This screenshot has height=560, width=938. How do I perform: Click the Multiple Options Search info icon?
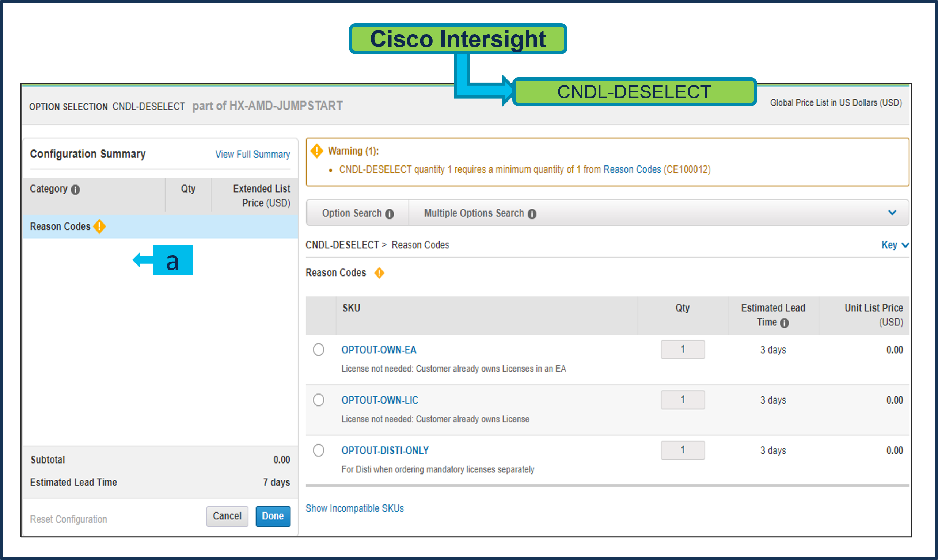(x=532, y=214)
